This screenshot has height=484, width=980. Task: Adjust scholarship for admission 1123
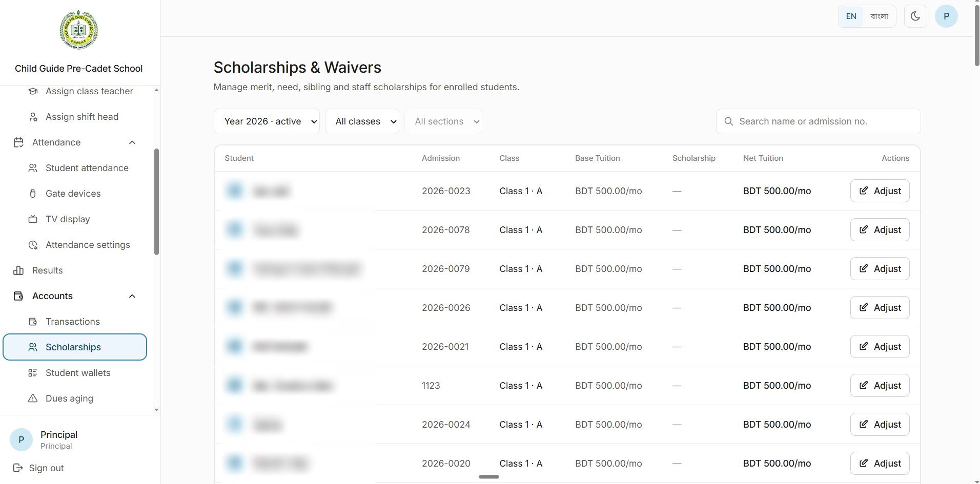click(880, 386)
